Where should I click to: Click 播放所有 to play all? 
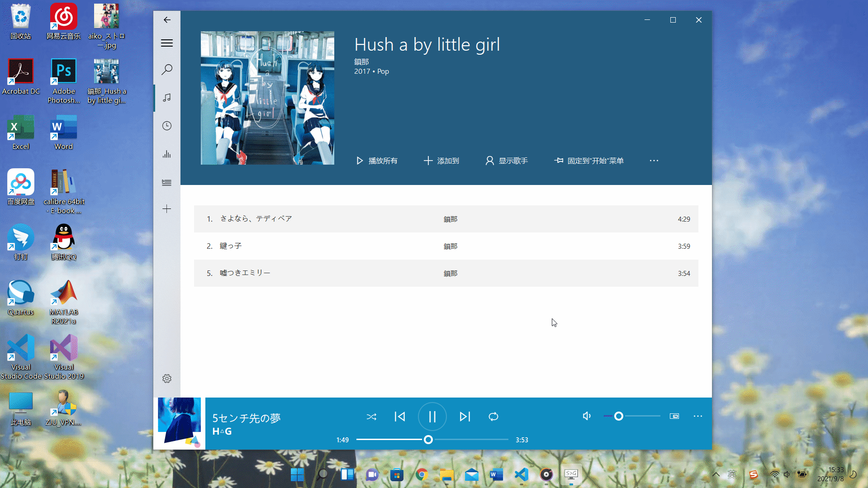coord(377,161)
